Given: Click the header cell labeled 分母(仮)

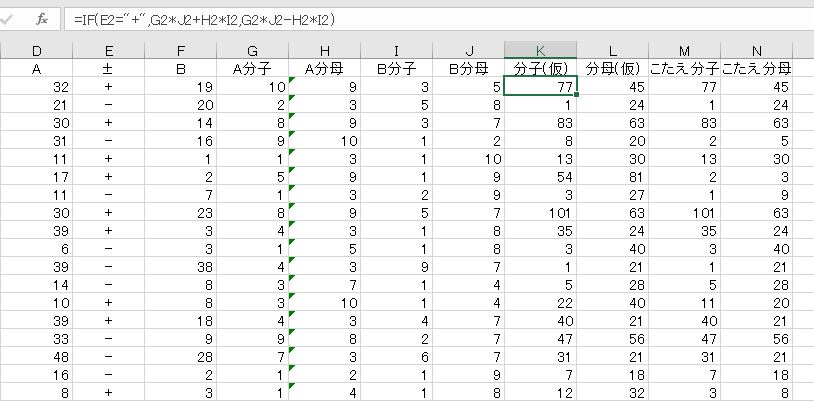Looking at the screenshot, I should [613, 69].
